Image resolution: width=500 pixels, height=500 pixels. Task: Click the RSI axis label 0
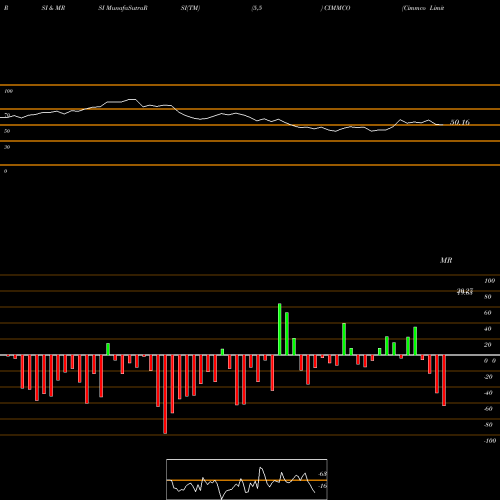(x=5, y=171)
